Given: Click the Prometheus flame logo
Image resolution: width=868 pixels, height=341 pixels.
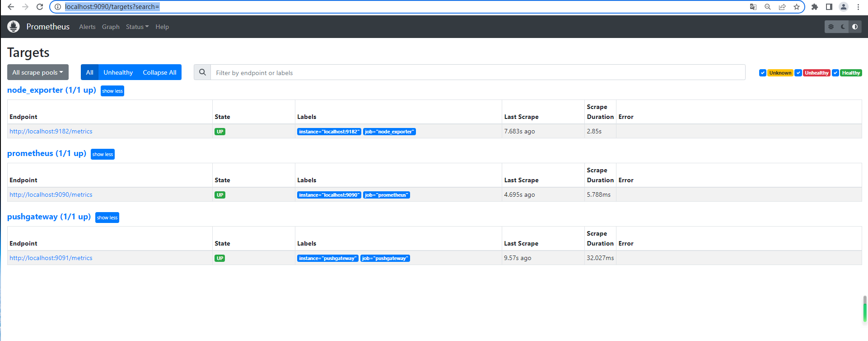Looking at the screenshot, I should click(14, 27).
